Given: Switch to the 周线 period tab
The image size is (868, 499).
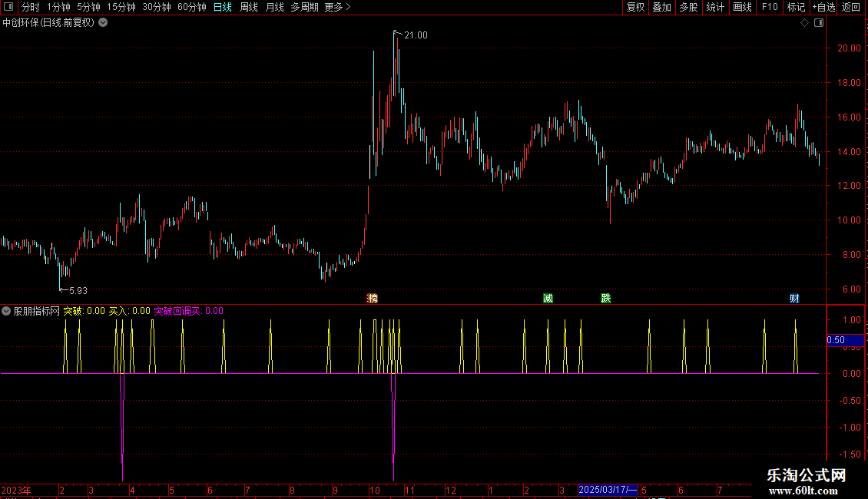Looking at the screenshot, I should [x=249, y=7].
